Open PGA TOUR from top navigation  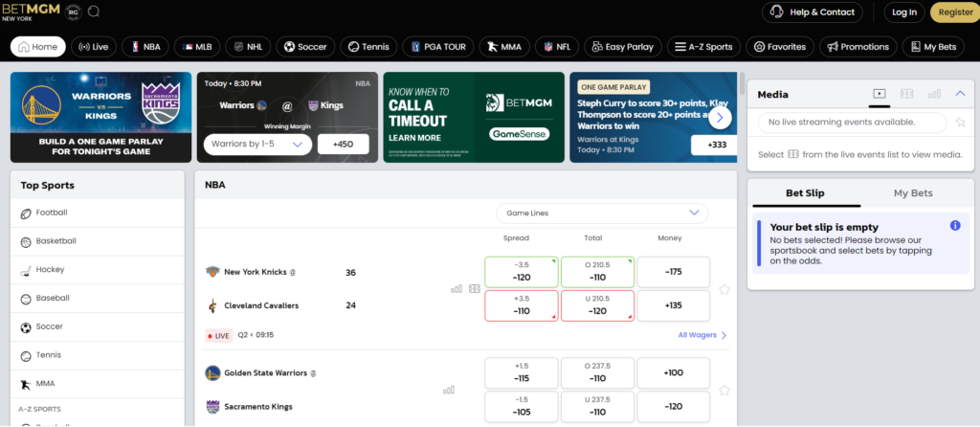pyautogui.click(x=438, y=47)
